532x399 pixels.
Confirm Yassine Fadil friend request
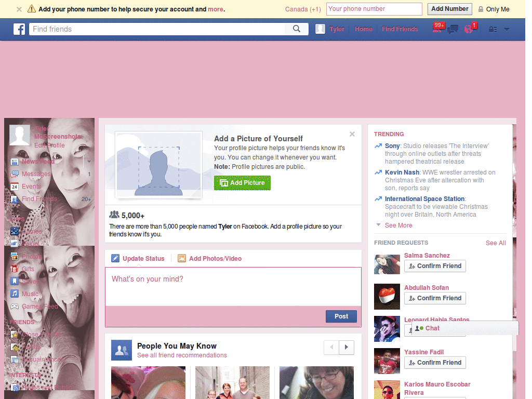[x=435, y=363]
